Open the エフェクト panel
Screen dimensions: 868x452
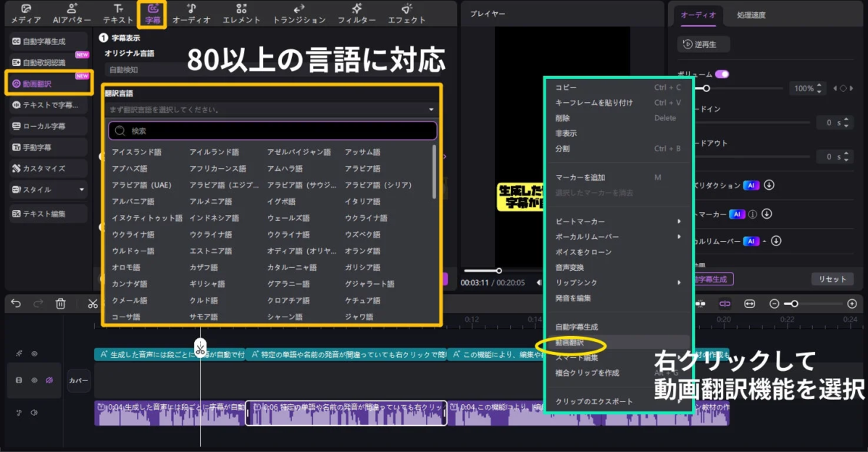(x=406, y=14)
